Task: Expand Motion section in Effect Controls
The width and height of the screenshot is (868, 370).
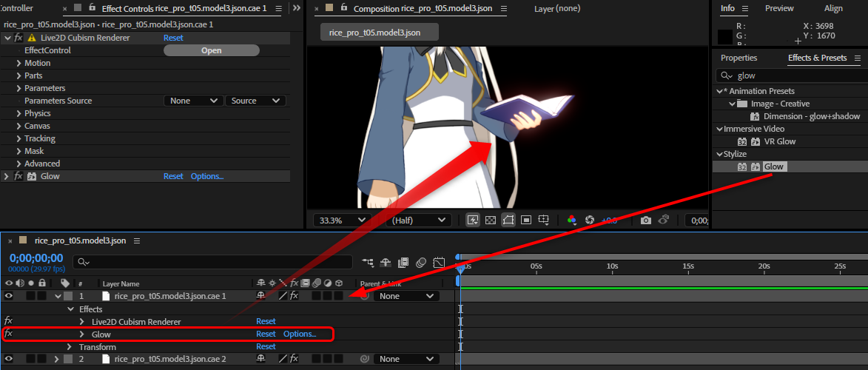Action: (19, 63)
